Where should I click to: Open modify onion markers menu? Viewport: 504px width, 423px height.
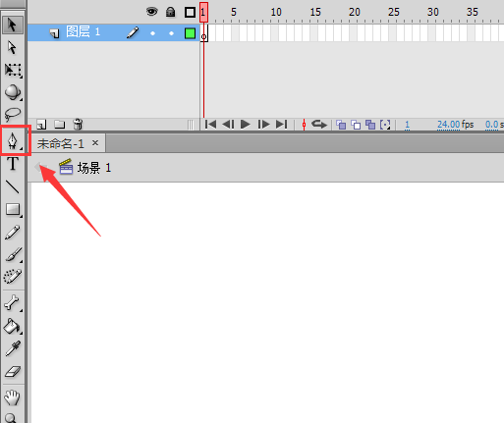point(385,125)
